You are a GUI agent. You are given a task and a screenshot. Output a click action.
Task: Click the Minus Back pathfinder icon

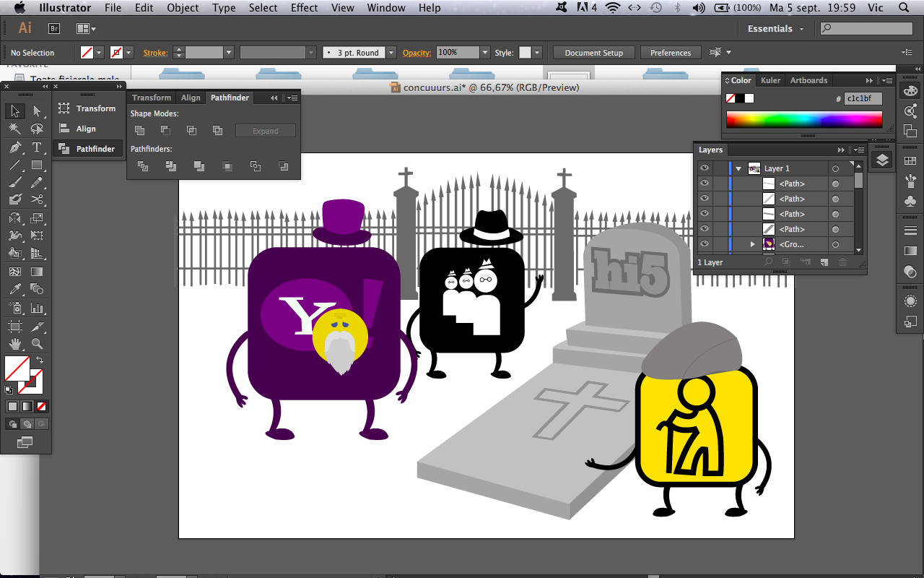(x=283, y=166)
